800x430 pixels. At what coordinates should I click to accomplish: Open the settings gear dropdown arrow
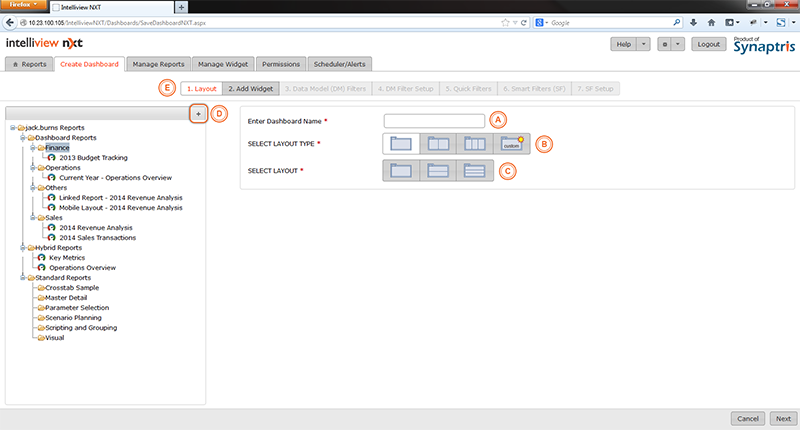point(678,44)
